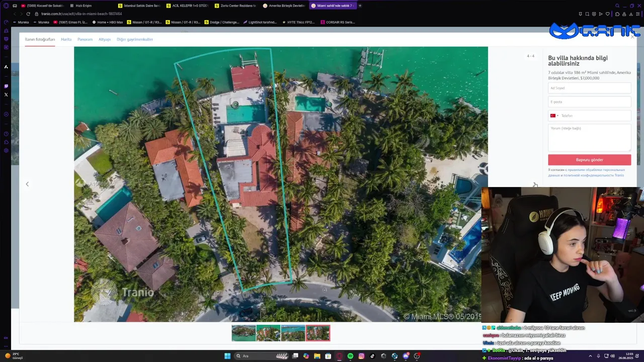Open the Discord taskbar icon
Viewport: 644px width, 362px height.
tap(406, 356)
